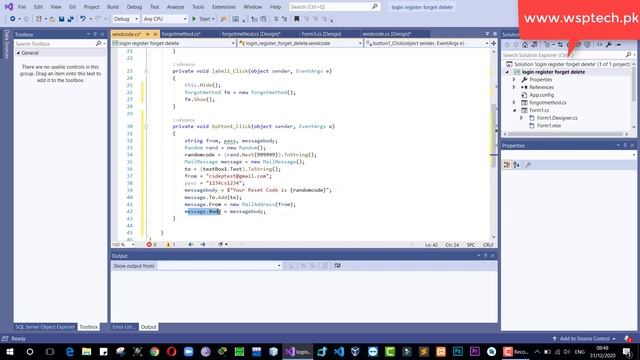Open the Build menu
Viewport: 640px width, 360px height.
113,7
